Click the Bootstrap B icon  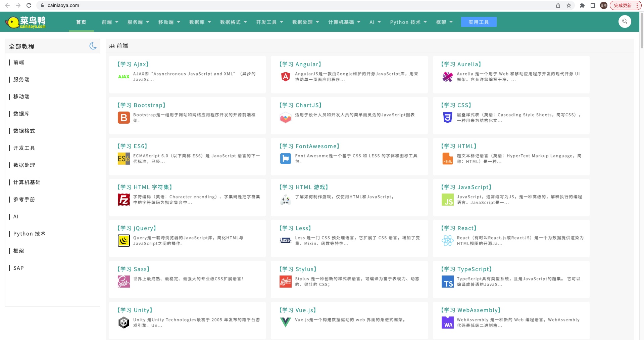(124, 118)
